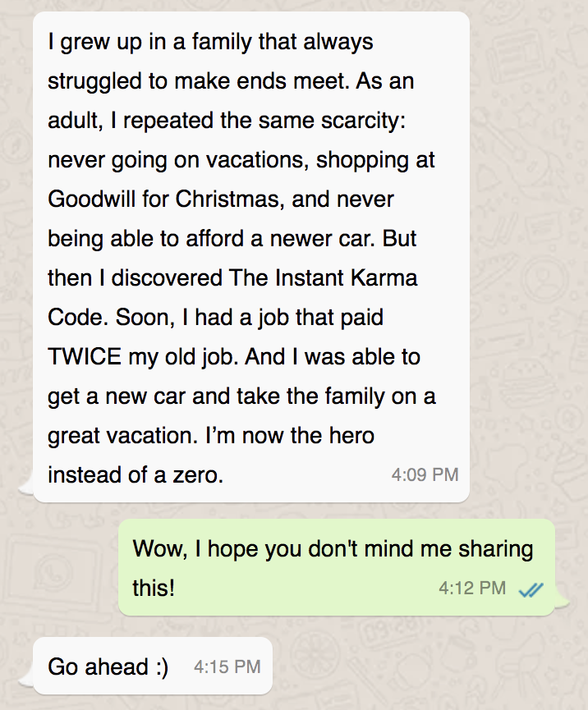588x710 pixels.
Task: Click the 4:15 PM timestamp
Action: (x=227, y=667)
